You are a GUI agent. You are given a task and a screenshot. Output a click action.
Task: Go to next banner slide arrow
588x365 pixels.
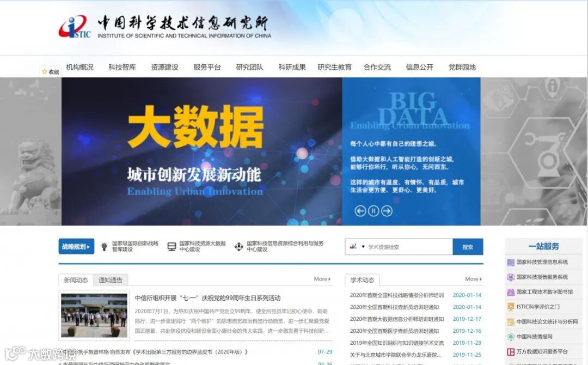click(x=387, y=211)
